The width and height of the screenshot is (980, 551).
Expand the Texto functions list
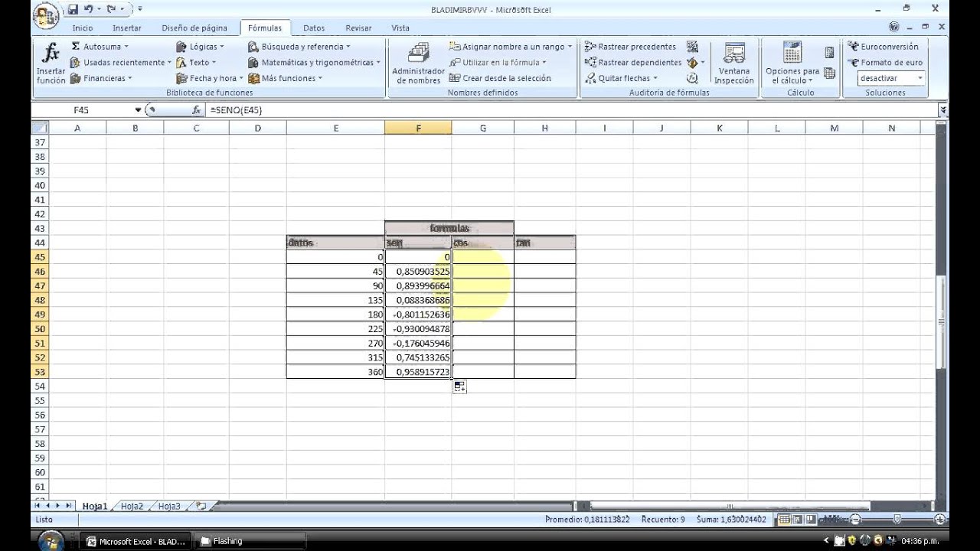coord(196,63)
